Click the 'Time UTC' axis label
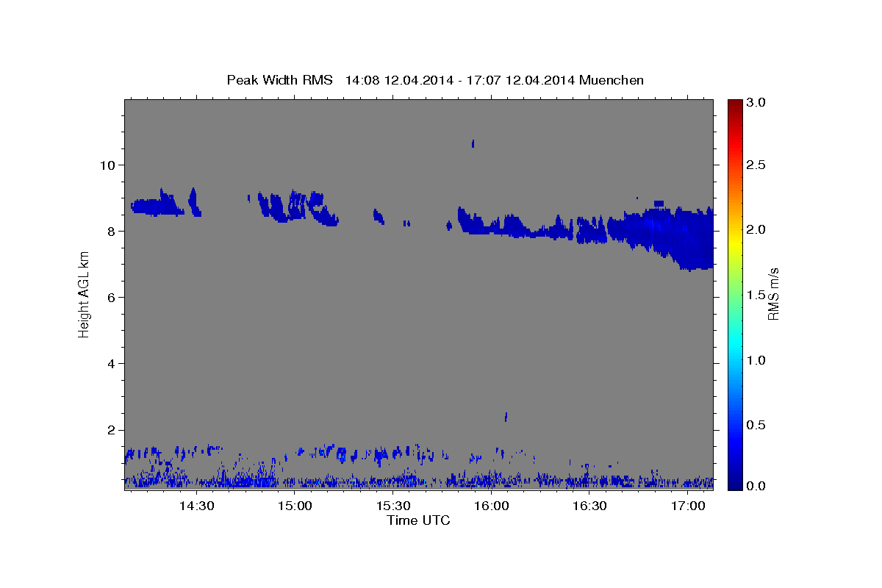This screenshot has width=882, height=588. [418, 520]
